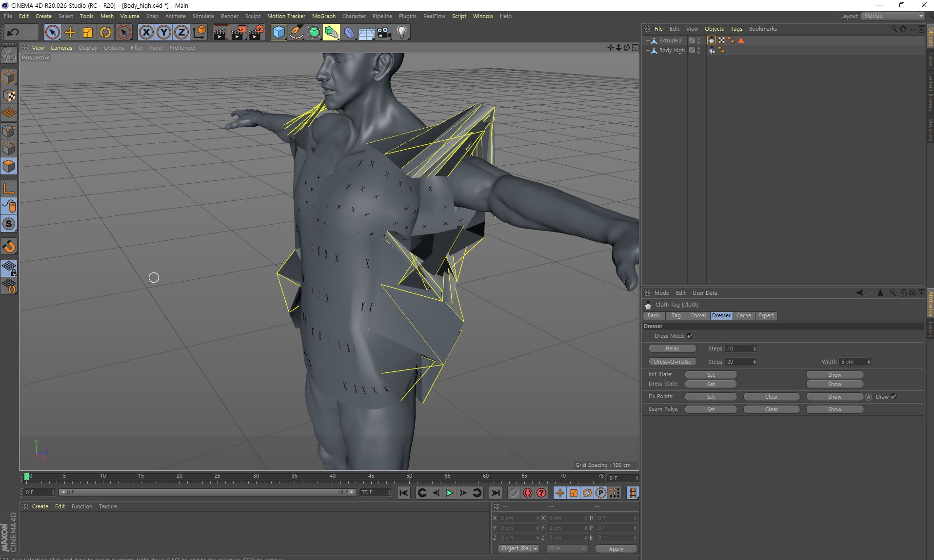Toggle coordinate system icon
This screenshot has height=560, width=934.
[199, 33]
